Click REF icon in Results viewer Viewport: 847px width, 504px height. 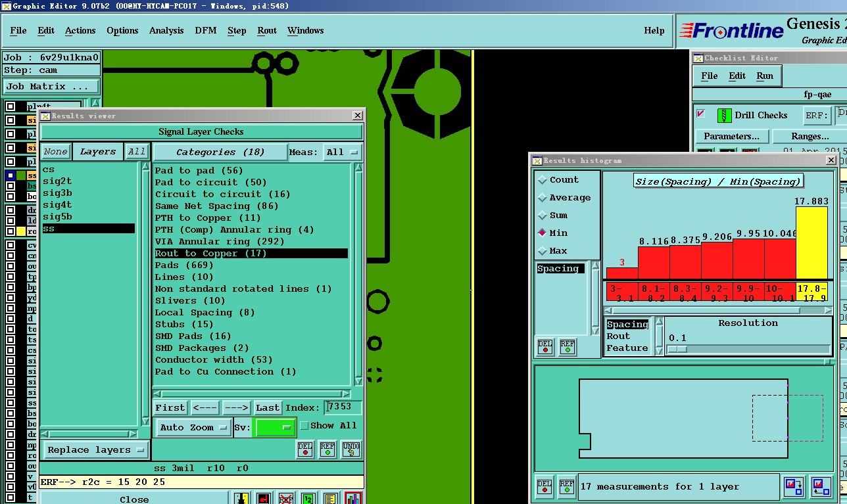coord(327,449)
